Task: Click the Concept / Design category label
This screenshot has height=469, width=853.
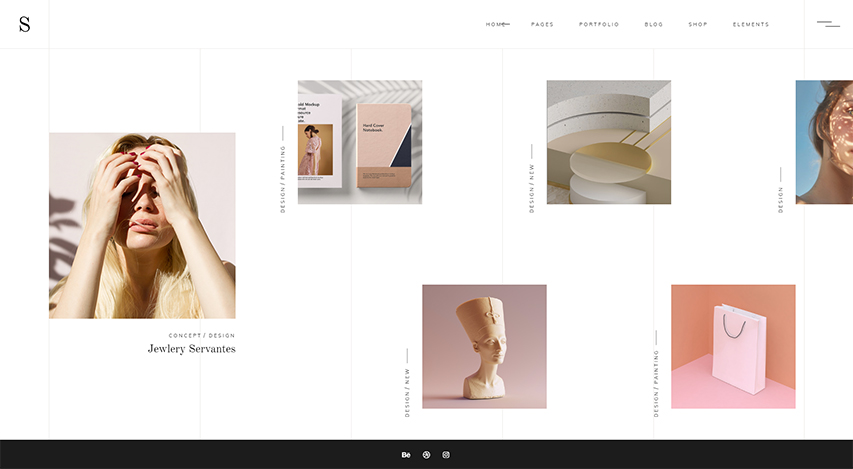Action: click(202, 335)
